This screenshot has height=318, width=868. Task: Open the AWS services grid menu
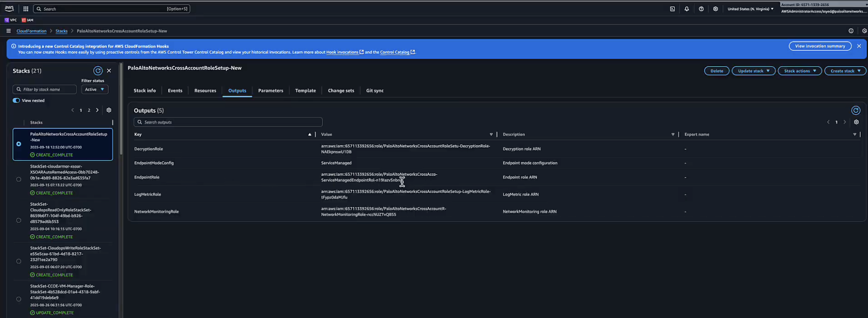point(25,9)
